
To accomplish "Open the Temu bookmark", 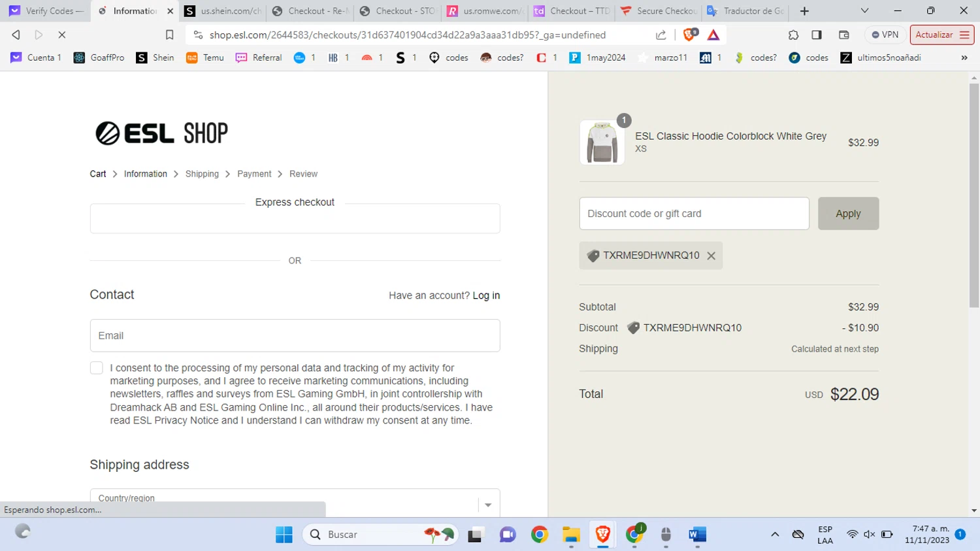I will [205, 58].
